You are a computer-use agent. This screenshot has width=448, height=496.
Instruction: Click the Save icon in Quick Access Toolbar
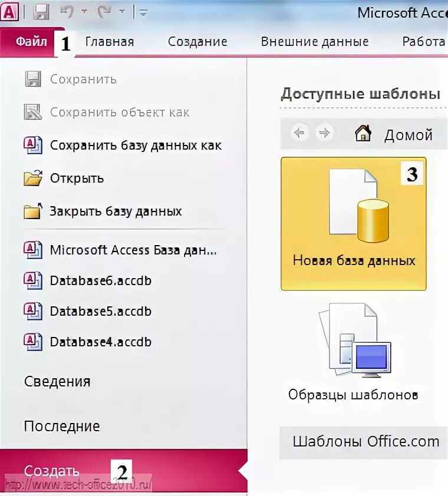(41, 12)
